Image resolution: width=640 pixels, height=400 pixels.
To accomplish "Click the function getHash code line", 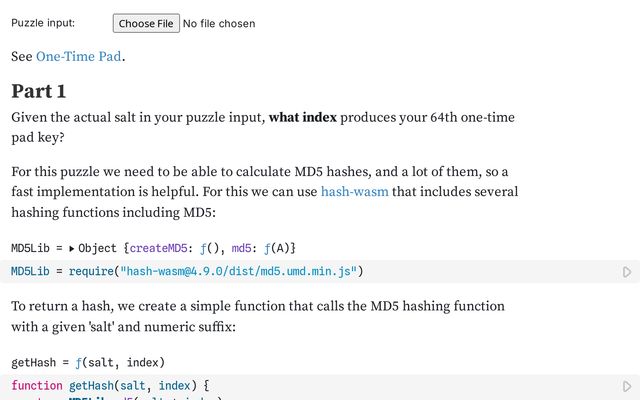I will click(x=110, y=386).
